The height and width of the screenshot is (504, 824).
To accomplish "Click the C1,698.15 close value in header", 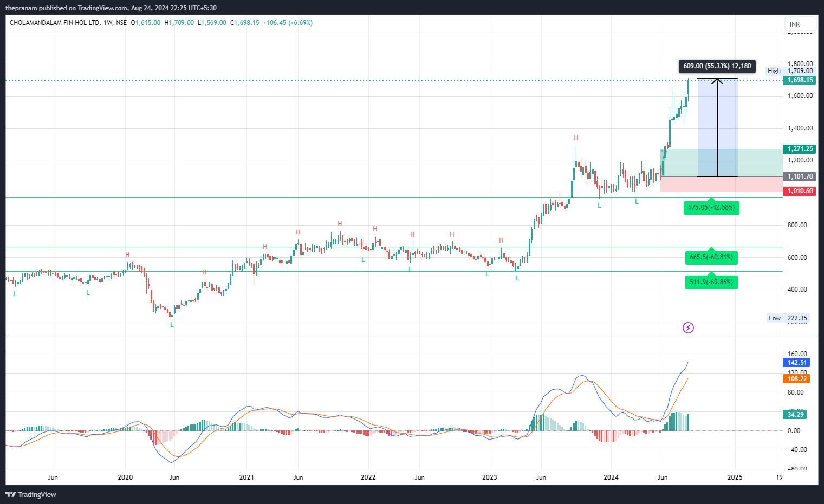I will pos(245,23).
